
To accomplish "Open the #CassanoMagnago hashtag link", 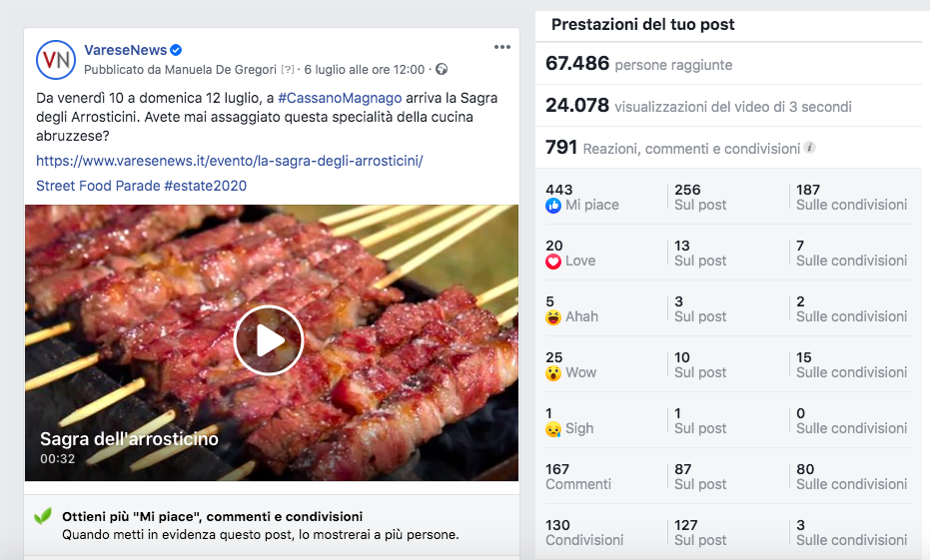I will coord(340,98).
